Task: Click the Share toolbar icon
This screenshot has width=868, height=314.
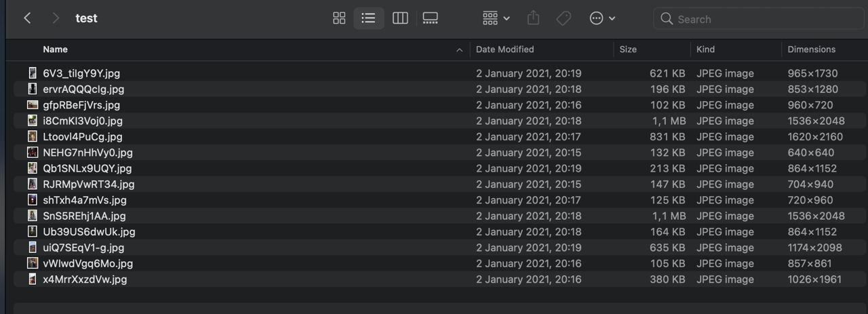Action: pyautogui.click(x=533, y=18)
